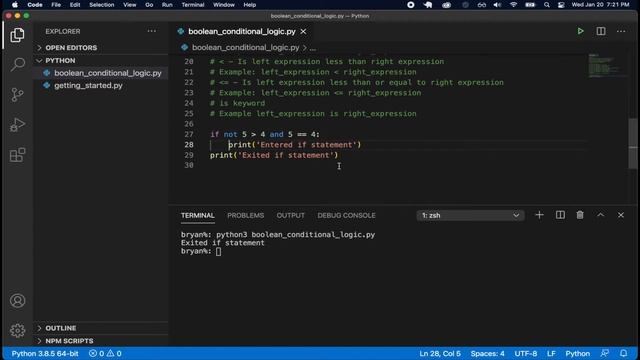This screenshot has height=360, width=640.
Task: Open macOS Wi-Fi status menu
Action: tap(513, 5)
